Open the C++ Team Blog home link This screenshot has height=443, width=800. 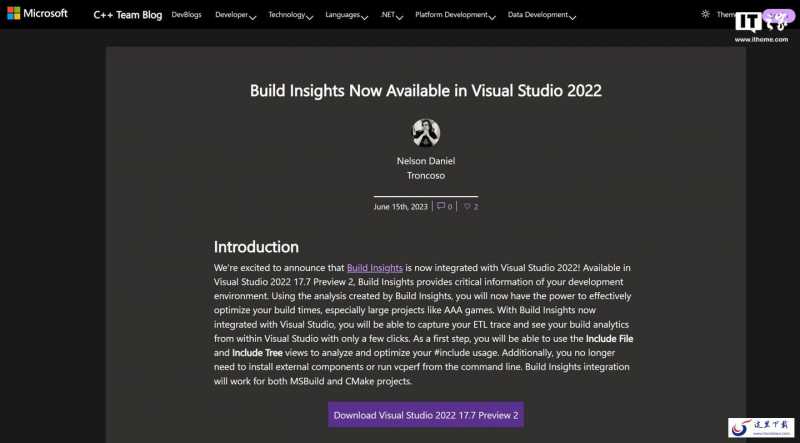click(x=128, y=15)
